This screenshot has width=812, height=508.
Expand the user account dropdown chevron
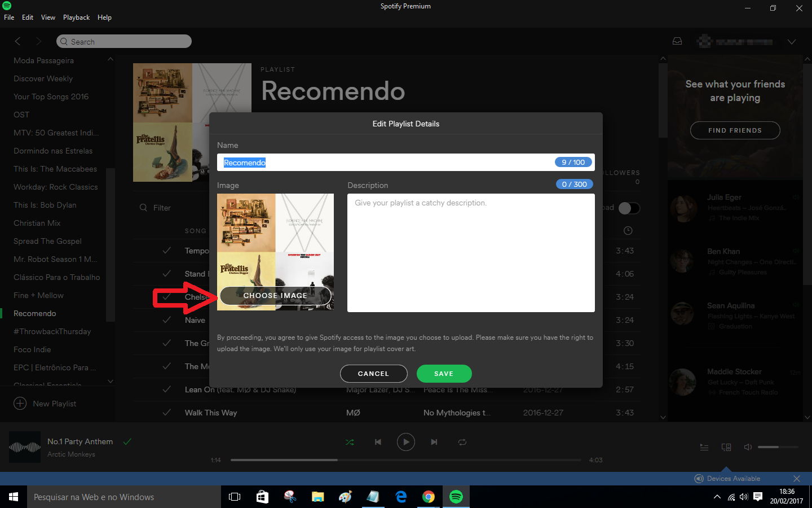coord(792,42)
